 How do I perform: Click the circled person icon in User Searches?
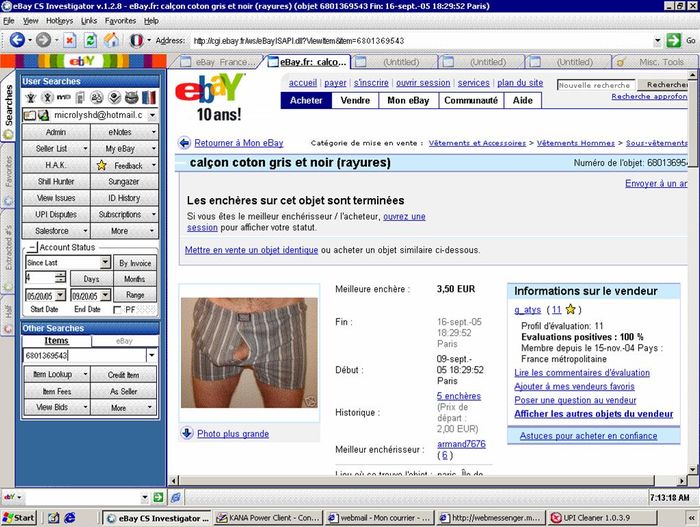point(47,97)
